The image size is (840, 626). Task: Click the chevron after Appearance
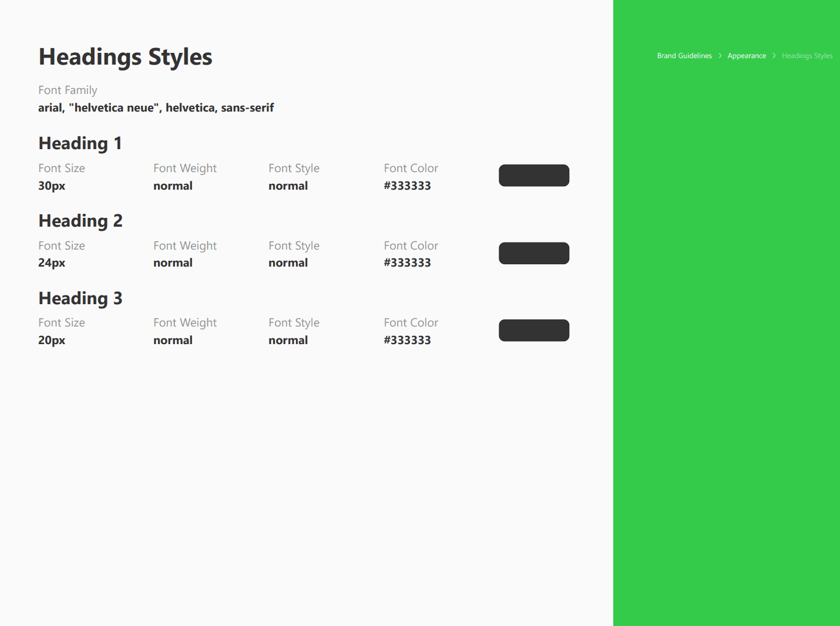[774, 55]
